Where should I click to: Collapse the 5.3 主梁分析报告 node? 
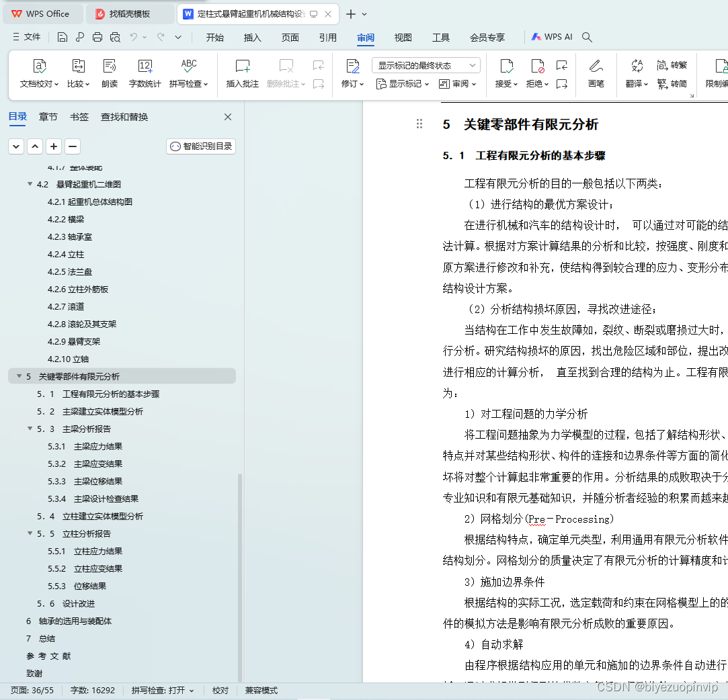click(x=30, y=429)
